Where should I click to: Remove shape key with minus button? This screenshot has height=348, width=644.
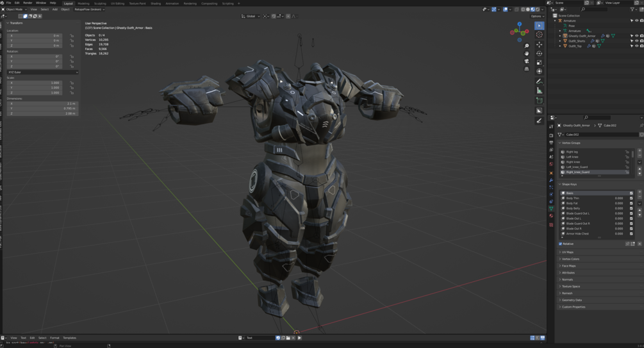pos(640,197)
